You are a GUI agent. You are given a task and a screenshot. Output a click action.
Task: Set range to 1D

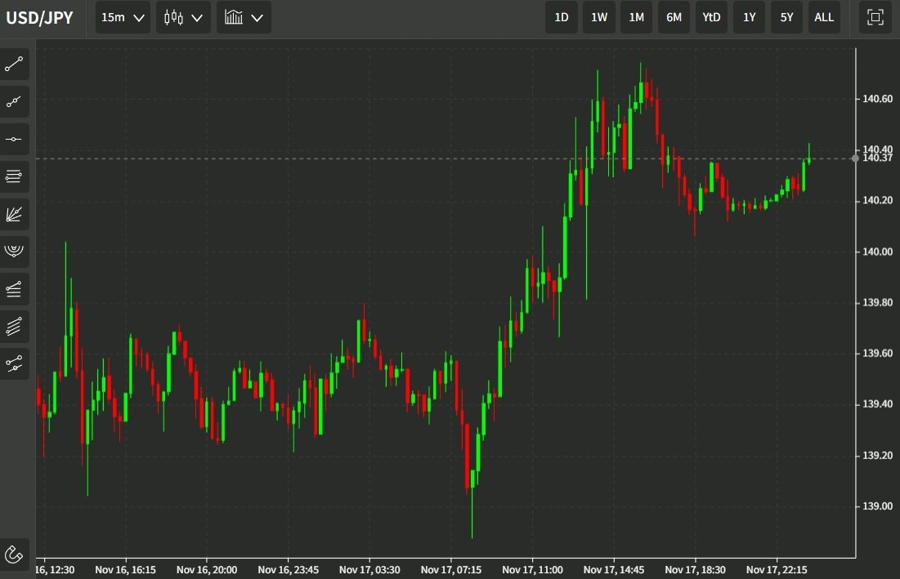561,17
